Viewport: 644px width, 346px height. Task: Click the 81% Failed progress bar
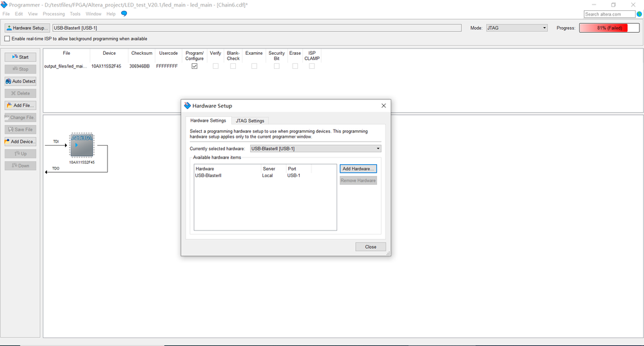(x=609, y=28)
